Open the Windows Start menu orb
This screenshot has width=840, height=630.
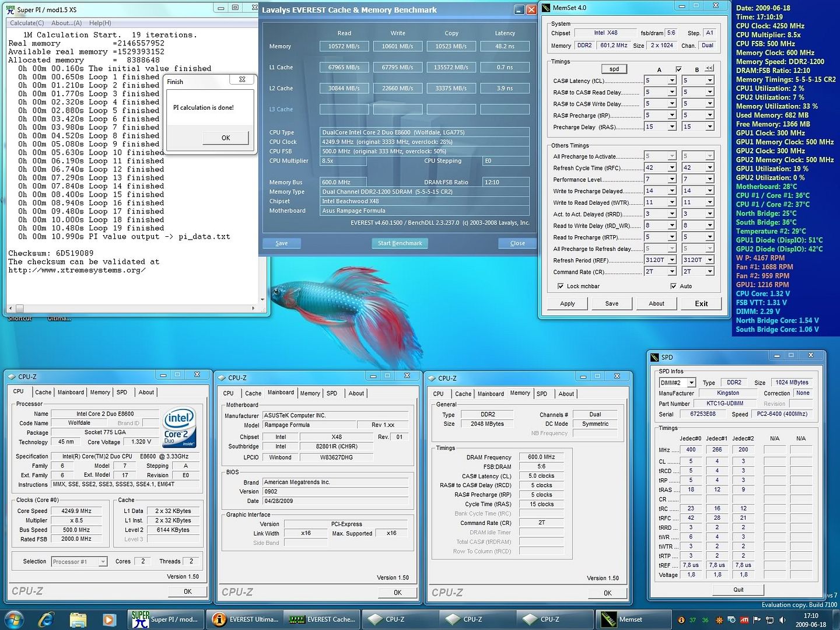(14, 619)
